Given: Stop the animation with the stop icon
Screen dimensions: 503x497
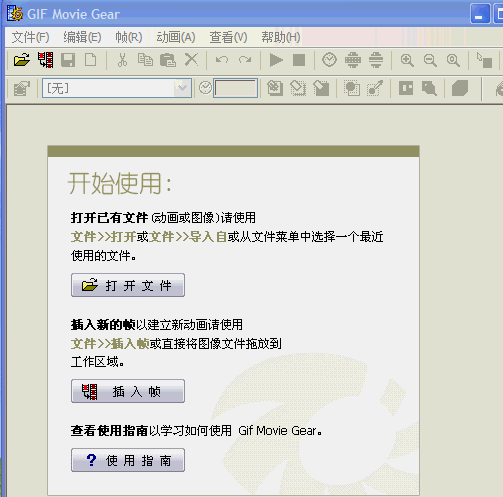Looking at the screenshot, I should (299, 60).
